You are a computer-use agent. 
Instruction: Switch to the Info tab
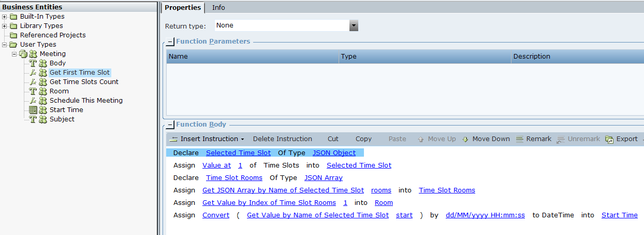click(218, 7)
